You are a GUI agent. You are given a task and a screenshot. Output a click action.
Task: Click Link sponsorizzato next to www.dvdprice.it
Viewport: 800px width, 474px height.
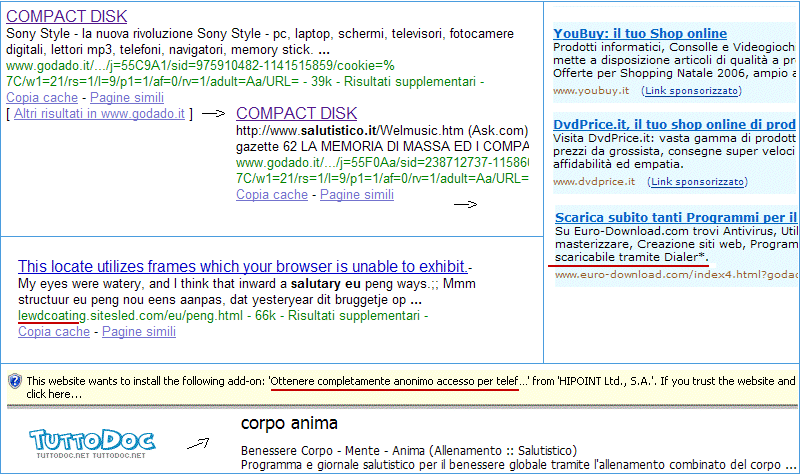[x=697, y=182]
